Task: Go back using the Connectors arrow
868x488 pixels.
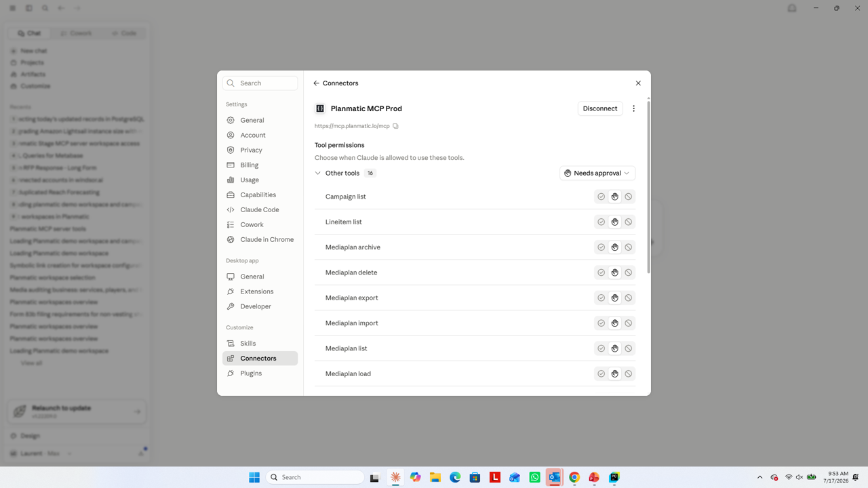Action: pyautogui.click(x=316, y=83)
